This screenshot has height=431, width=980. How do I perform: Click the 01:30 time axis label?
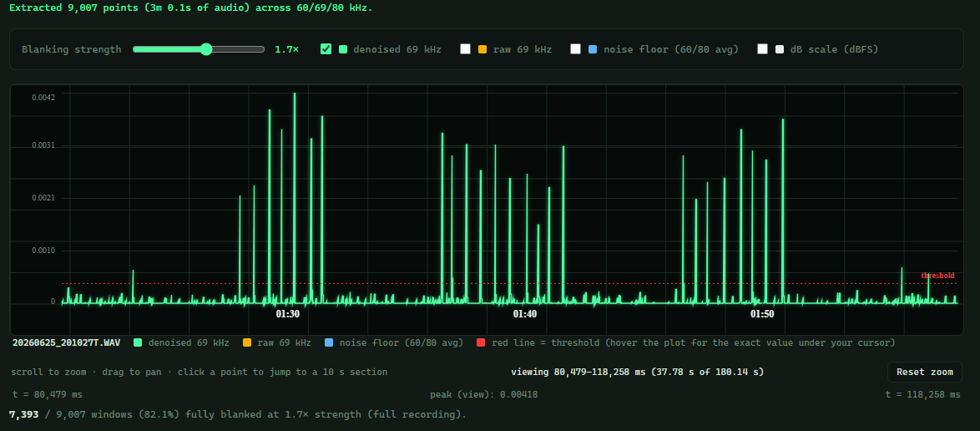(287, 314)
